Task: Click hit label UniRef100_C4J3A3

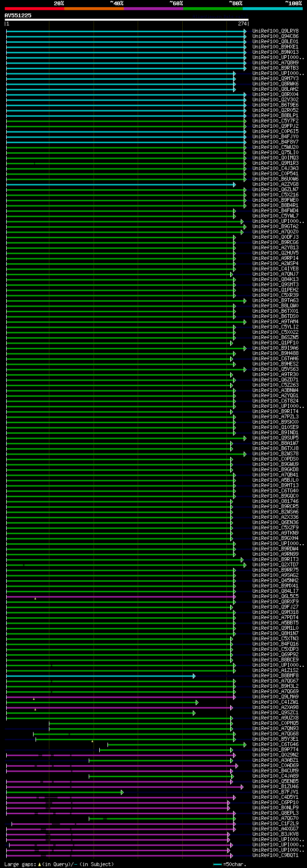Action: click(275, 168)
